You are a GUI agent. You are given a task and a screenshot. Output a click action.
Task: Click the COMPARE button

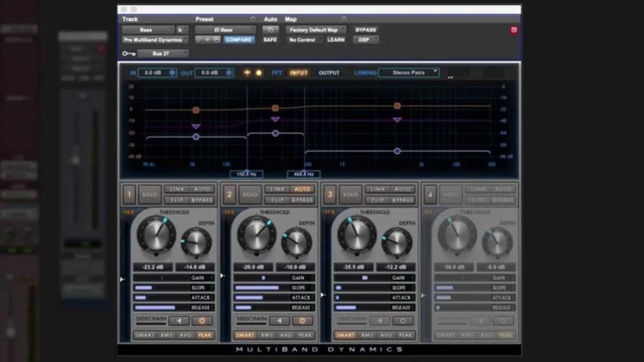[239, 40]
